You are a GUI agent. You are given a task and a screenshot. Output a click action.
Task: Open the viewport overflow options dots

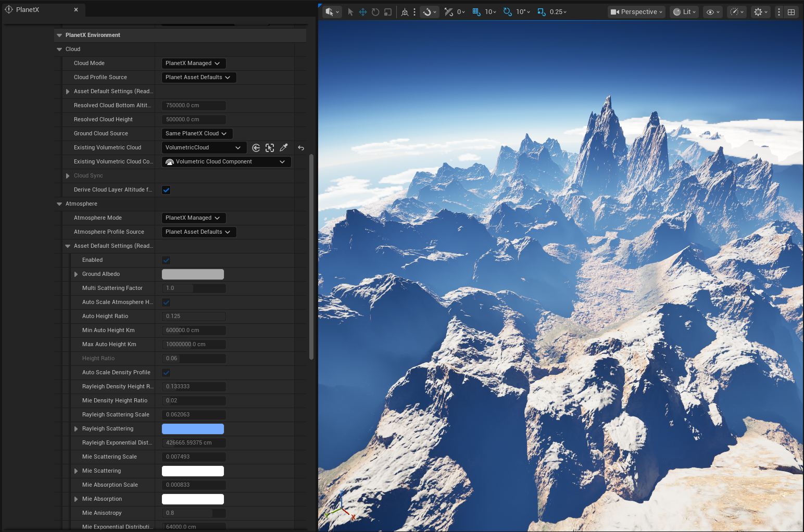click(779, 12)
